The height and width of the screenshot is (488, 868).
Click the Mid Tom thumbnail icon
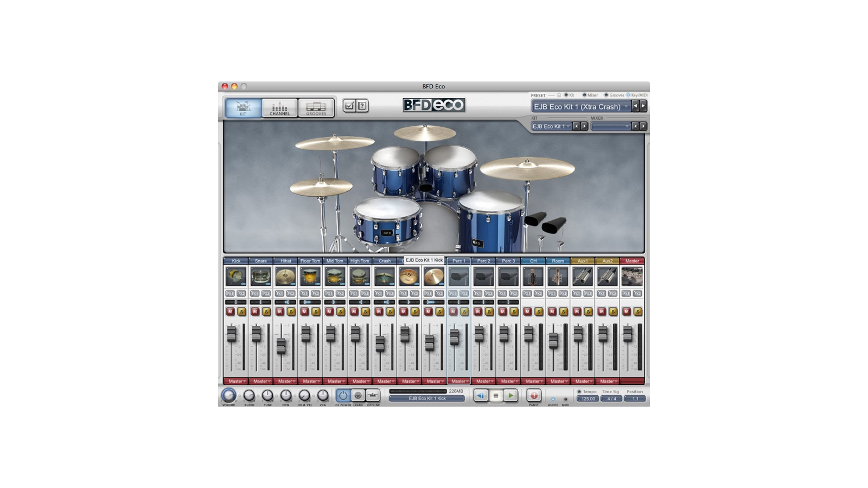(x=335, y=277)
